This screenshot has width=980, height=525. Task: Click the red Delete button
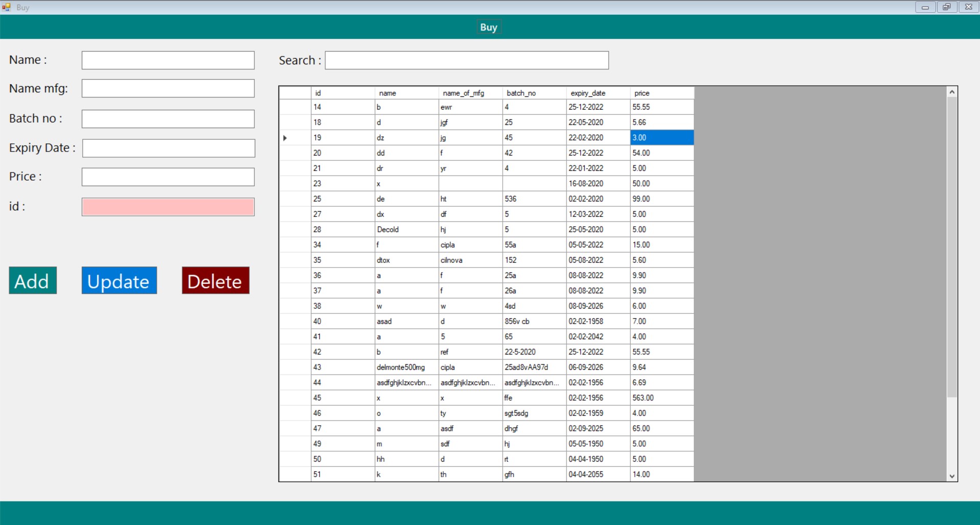(x=216, y=281)
